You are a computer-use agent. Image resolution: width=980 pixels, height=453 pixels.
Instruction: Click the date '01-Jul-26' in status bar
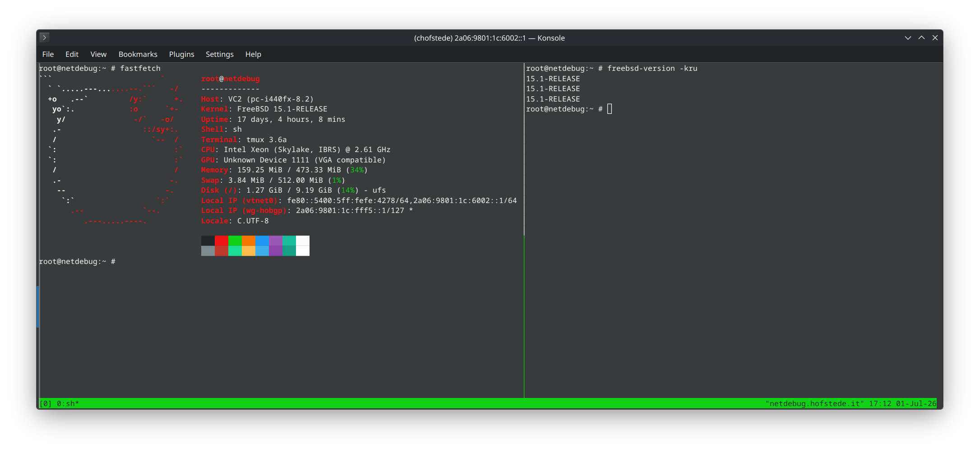[916, 403]
